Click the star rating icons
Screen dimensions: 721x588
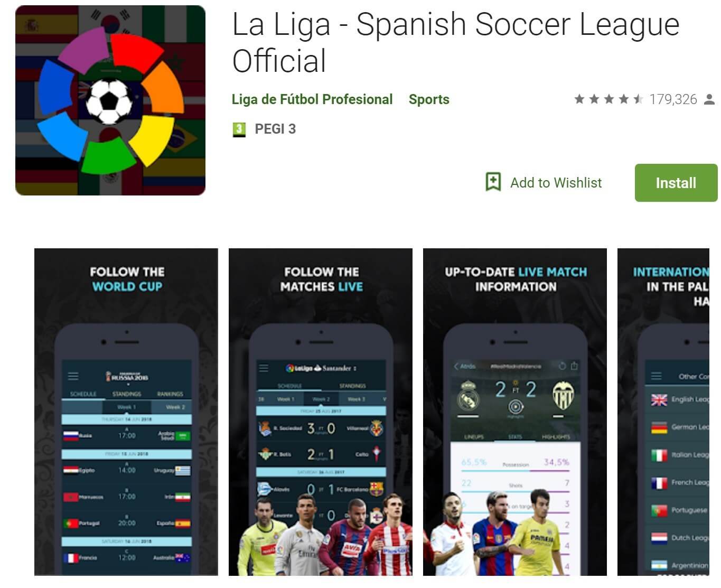coord(608,99)
